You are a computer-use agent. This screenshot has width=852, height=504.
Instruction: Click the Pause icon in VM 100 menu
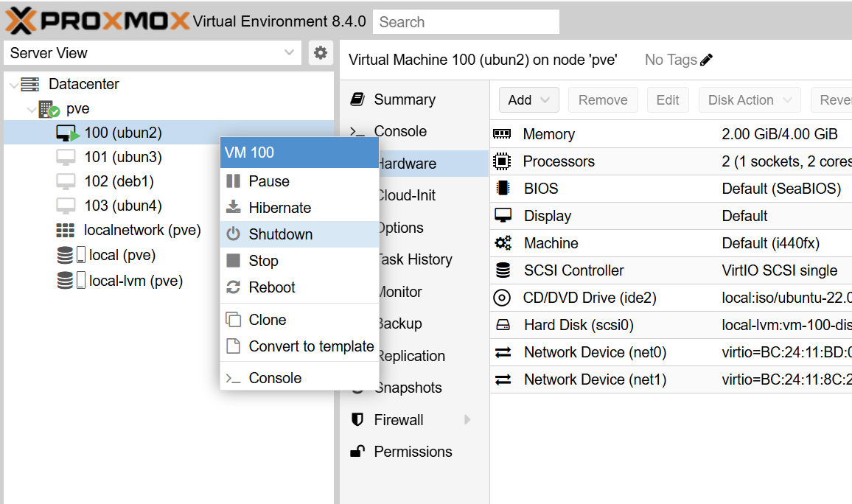[x=233, y=181]
